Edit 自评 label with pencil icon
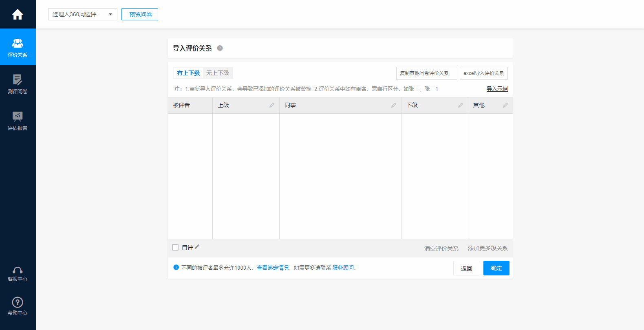This screenshot has width=644, height=330. pyautogui.click(x=197, y=247)
